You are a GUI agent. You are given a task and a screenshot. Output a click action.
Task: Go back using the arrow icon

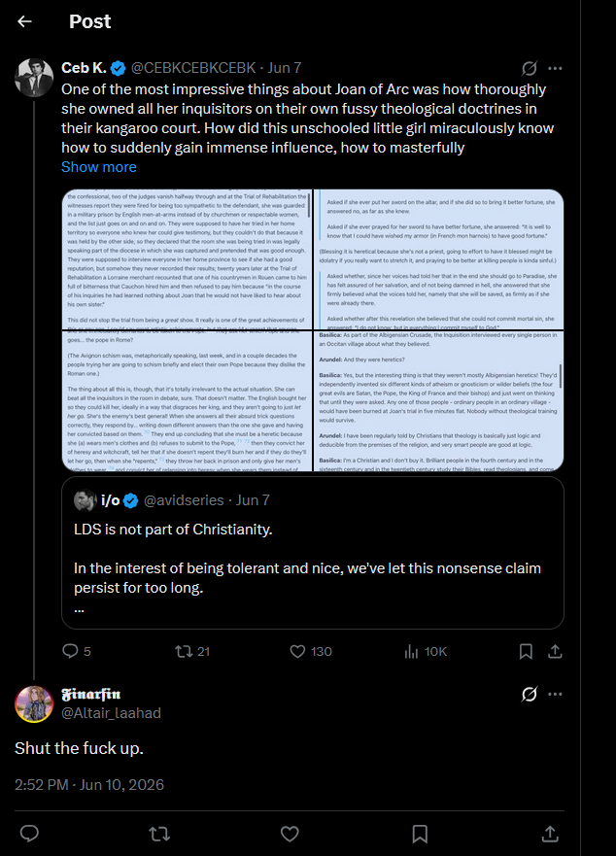click(24, 21)
